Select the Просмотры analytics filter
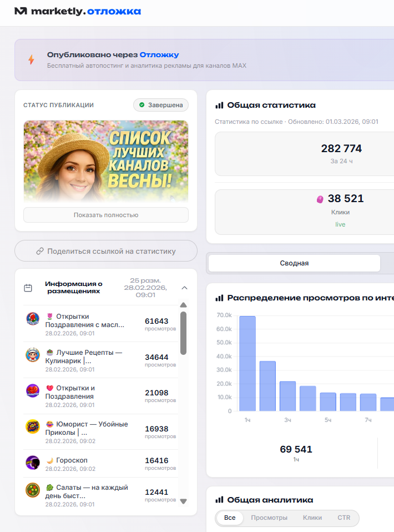 coord(269,518)
